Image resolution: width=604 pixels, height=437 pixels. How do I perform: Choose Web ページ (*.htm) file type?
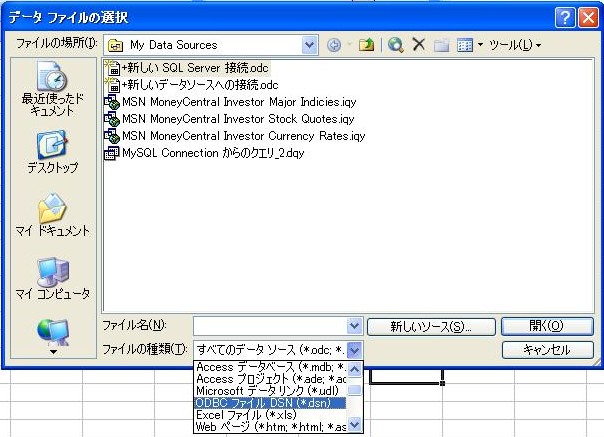pos(270,427)
